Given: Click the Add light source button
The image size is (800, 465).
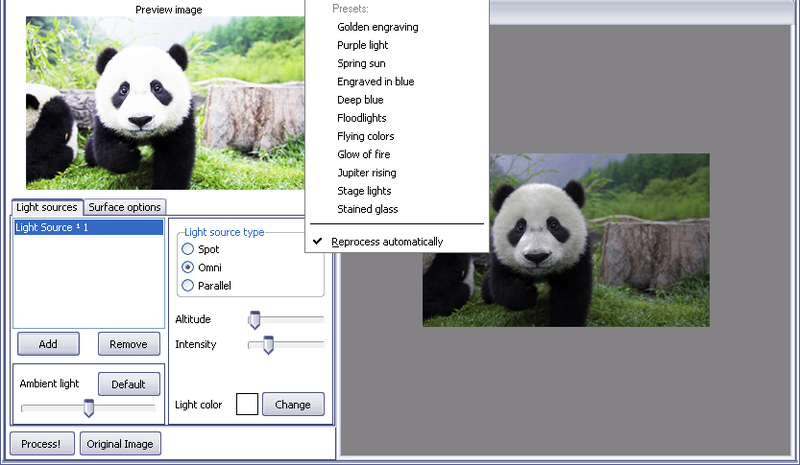Looking at the screenshot, I should pos(48,344).
